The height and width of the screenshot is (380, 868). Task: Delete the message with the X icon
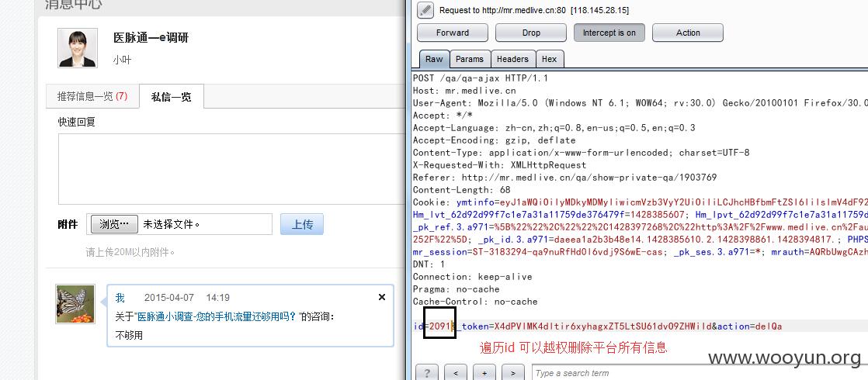coord(381,297)
